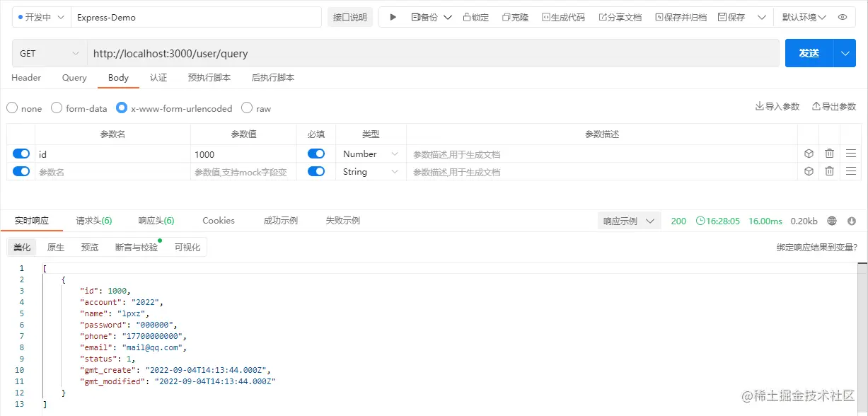
Task: Click the 克隆 clone button
Action: (515, 17)
